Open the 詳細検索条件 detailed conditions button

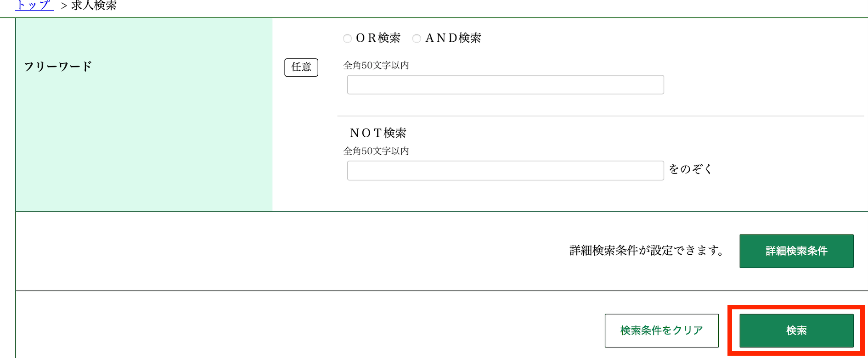796,251
